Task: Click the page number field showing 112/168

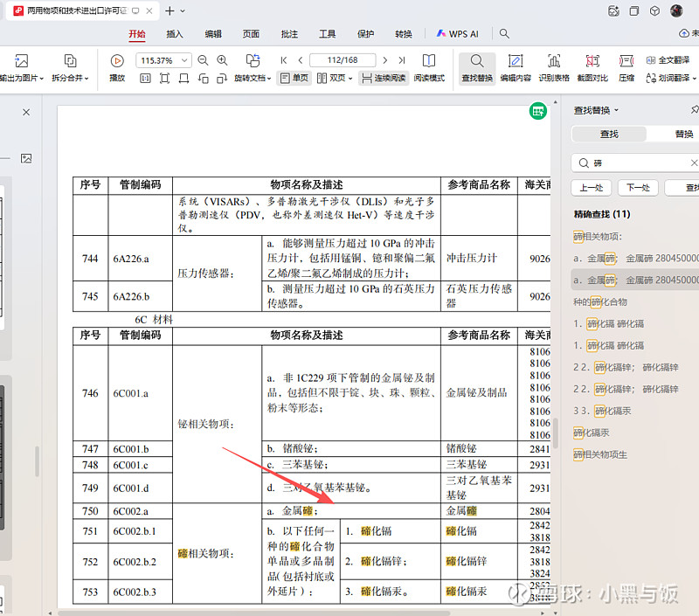Action: click(x=343, y=60)
